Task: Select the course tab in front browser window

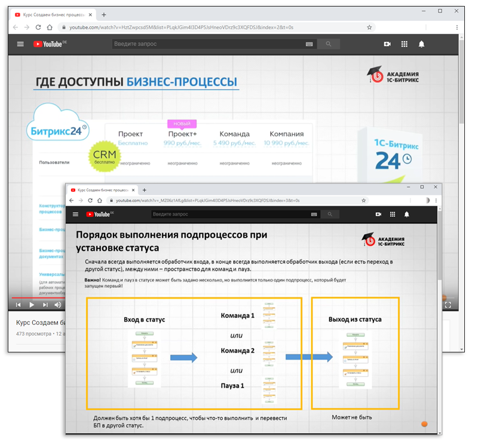Action: (102, 190)
